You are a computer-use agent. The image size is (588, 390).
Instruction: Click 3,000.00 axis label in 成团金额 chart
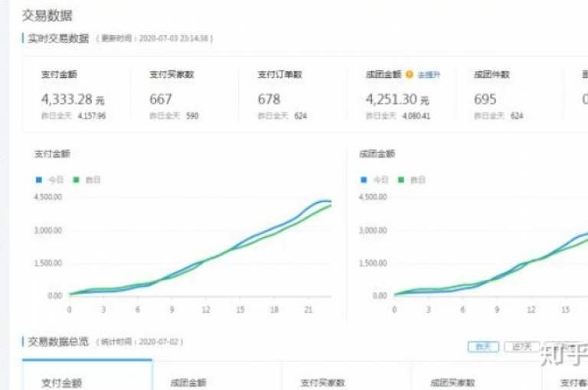(373, 230)
